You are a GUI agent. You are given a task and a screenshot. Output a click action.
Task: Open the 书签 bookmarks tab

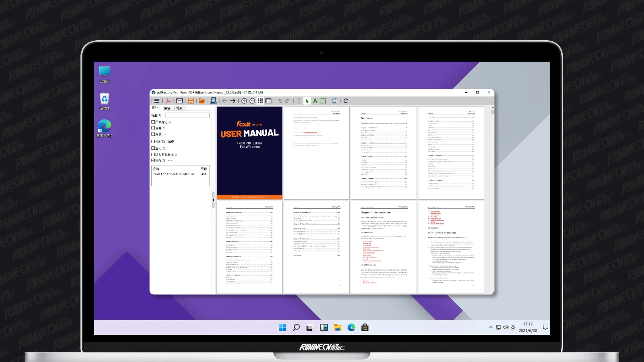179,108
